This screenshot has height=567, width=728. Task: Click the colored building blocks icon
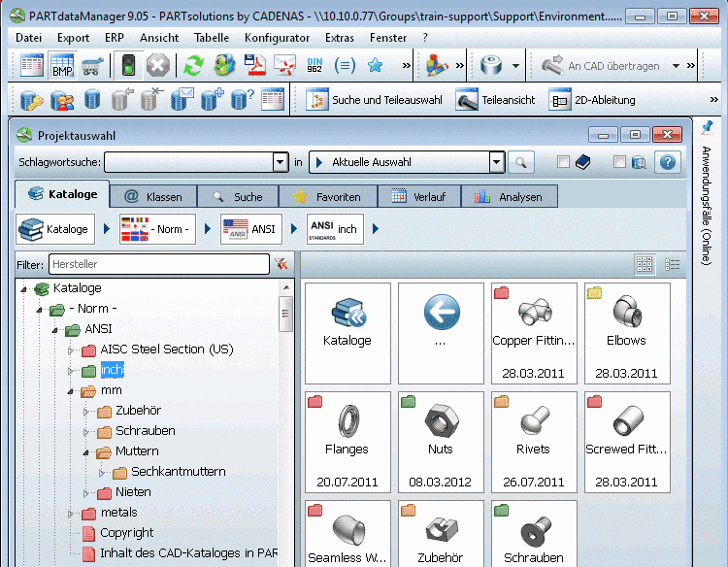[x=437, y=65]
